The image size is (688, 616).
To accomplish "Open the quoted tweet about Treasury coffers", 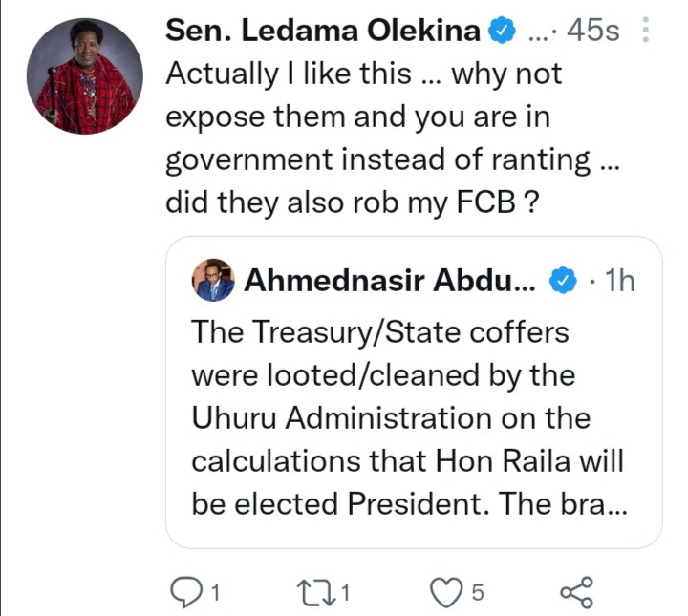I will pyautogui.click(x=414, y=392).
